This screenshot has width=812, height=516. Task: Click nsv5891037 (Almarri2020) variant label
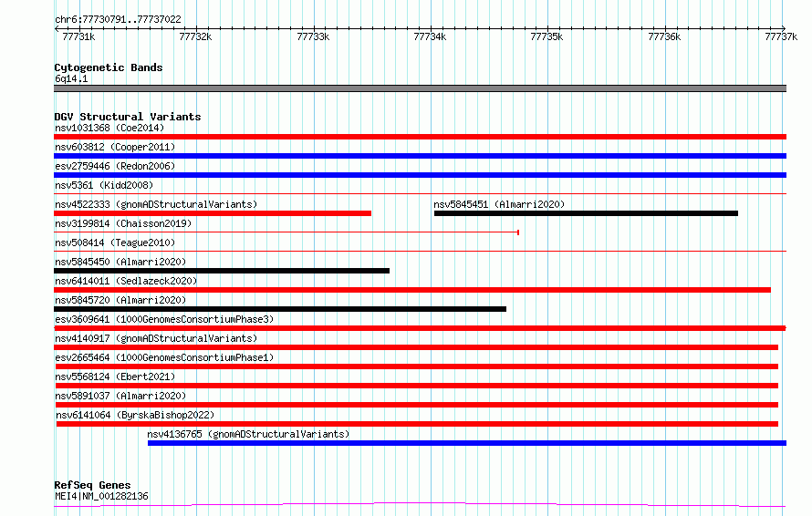(x=120, y=396)
